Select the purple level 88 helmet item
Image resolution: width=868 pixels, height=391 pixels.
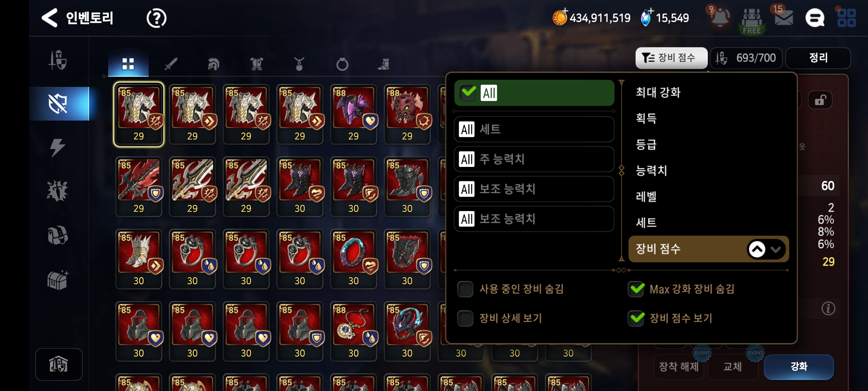pyautogui.click(x=353, y=114)
